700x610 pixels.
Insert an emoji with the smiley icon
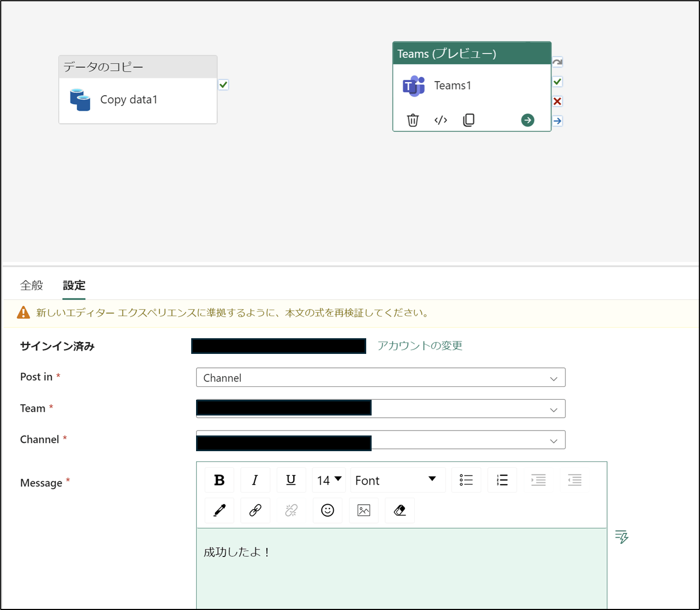coord(327,510)
